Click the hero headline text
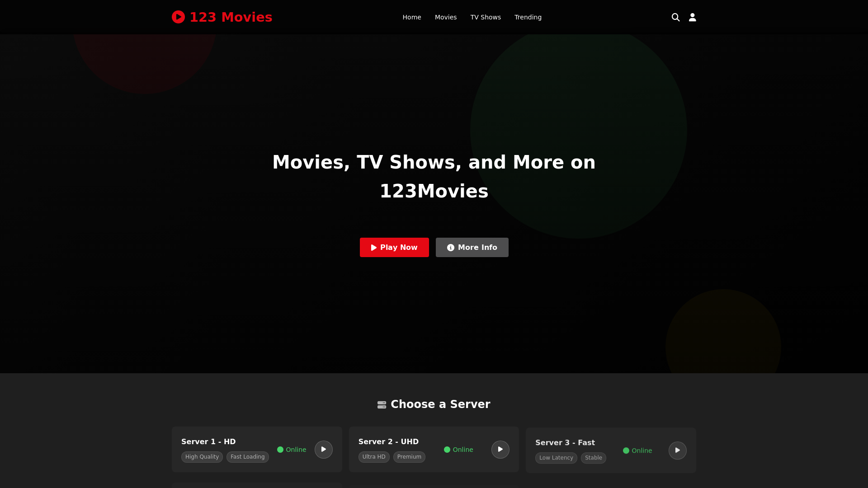Viewport: 868px width, 488px height. point(434,177)
